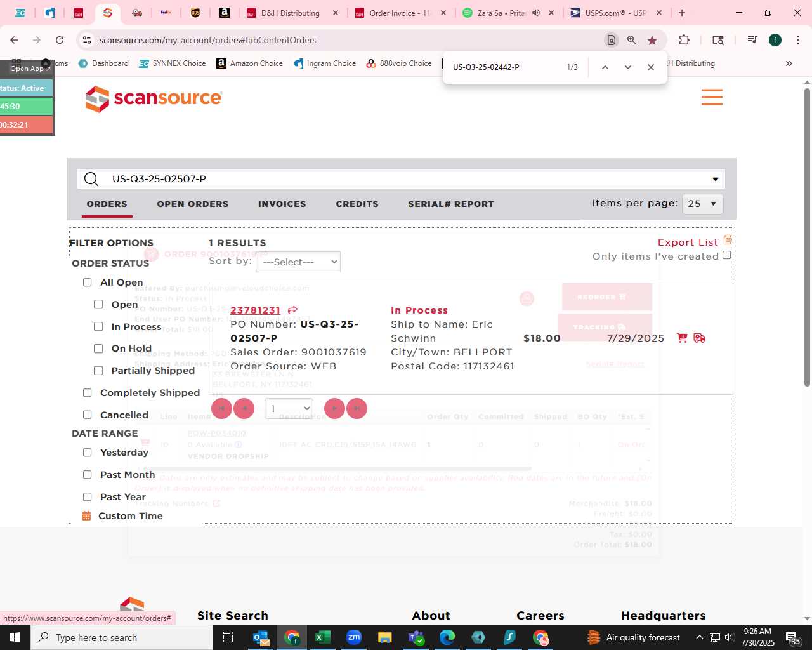Click the ScanSource logo
The image size is (812, 650).
(154, 98)
